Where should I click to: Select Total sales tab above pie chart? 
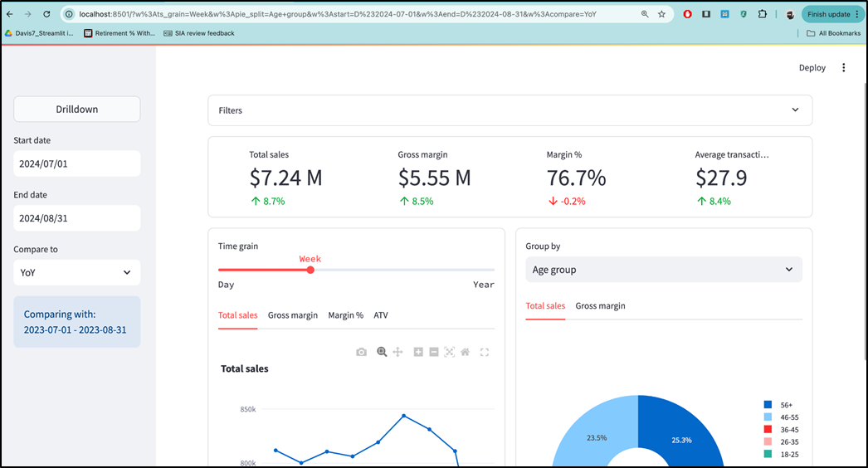[x=545, y=305]
